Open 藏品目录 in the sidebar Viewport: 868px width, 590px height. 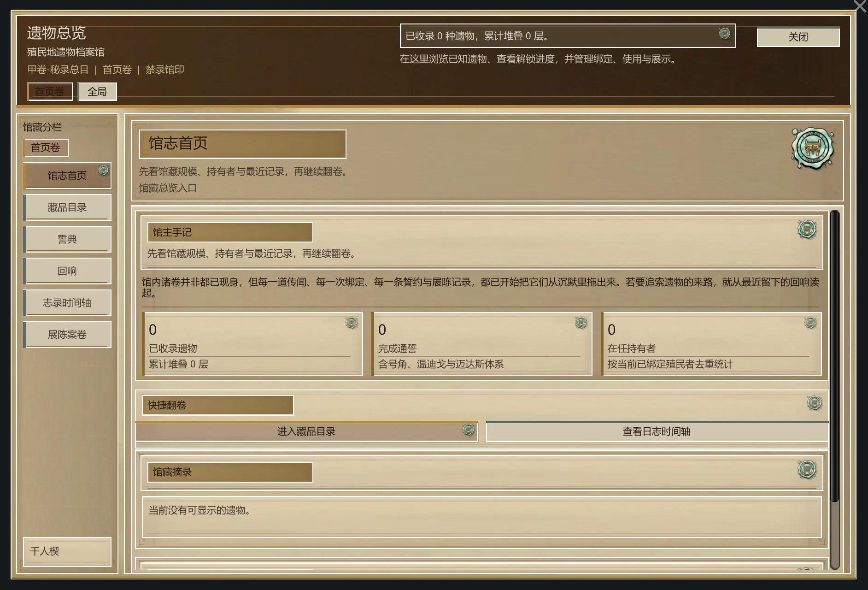pyautogui.click(x=67, y=207)
